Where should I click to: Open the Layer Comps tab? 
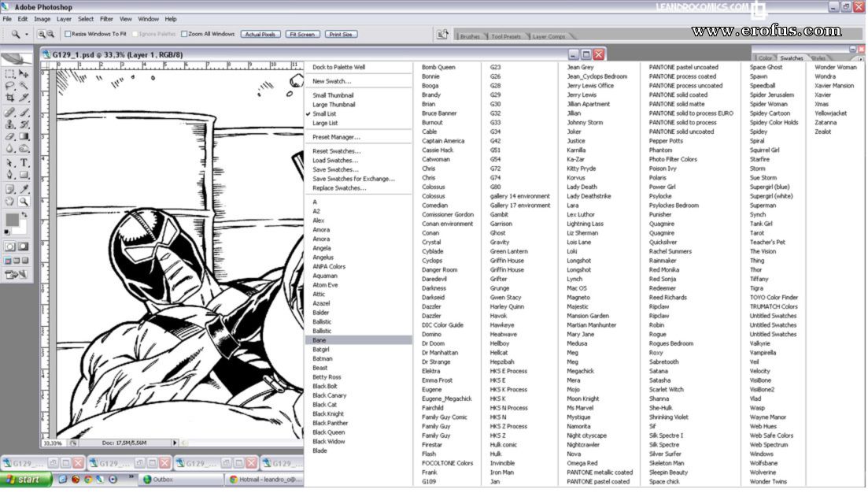click(549, 36)
